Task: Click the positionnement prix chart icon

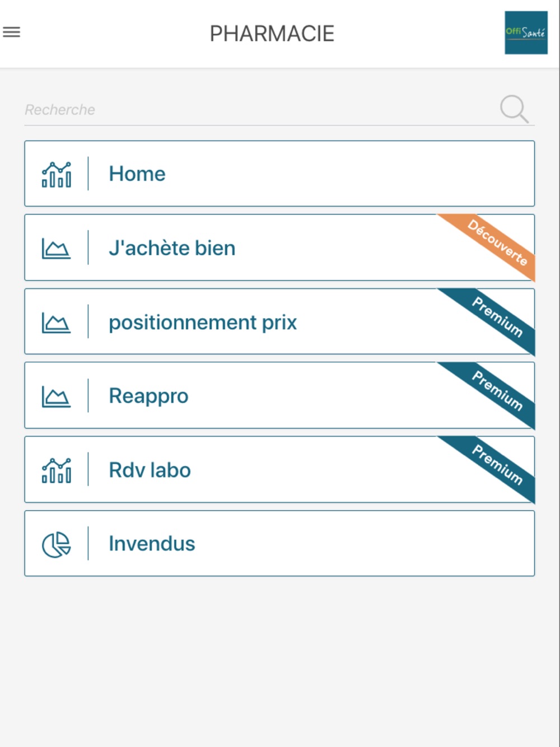Action: [x=57, y=323]
